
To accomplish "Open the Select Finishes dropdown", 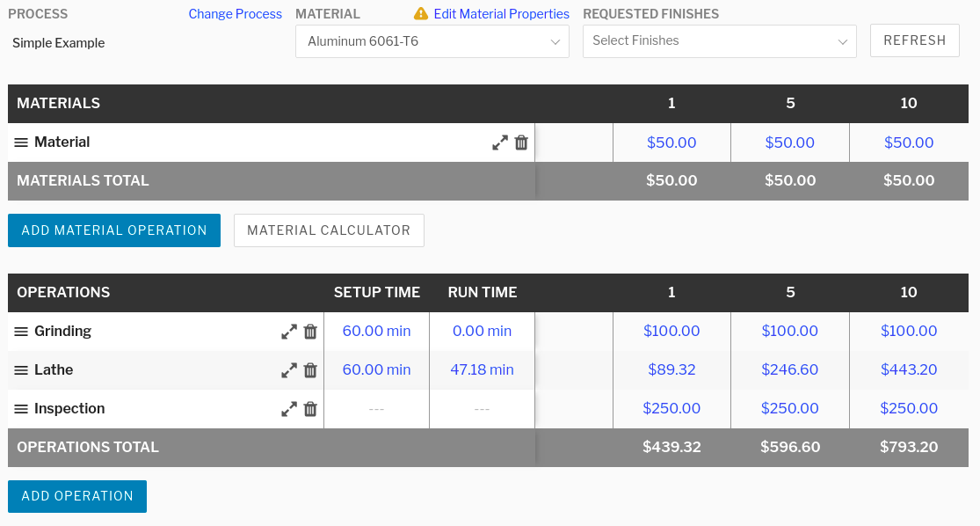I will [x=719, y=41].
